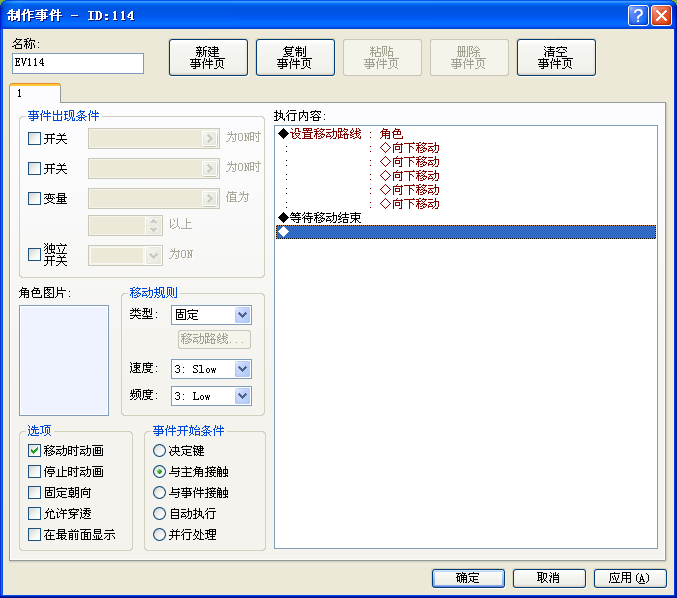Check the 停止时动画 option
This screenshot has width=677, height=598.
click(x=34, y=471)
